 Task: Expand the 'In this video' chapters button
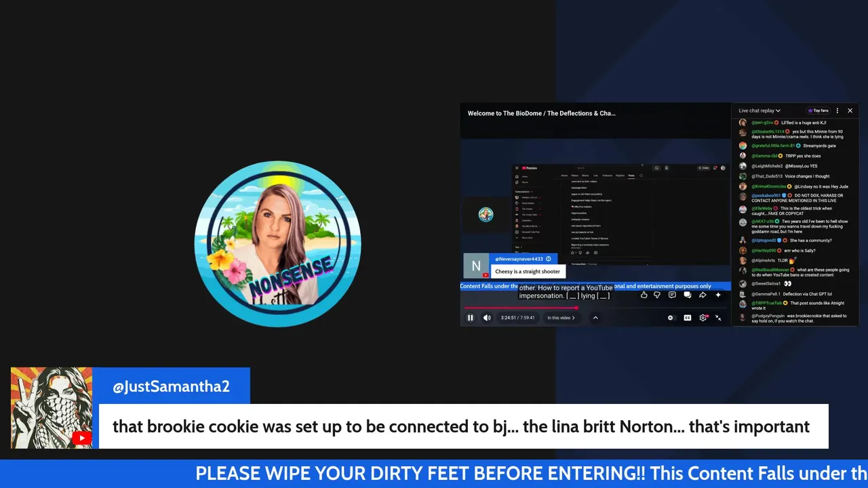click(x=561, y=317)
